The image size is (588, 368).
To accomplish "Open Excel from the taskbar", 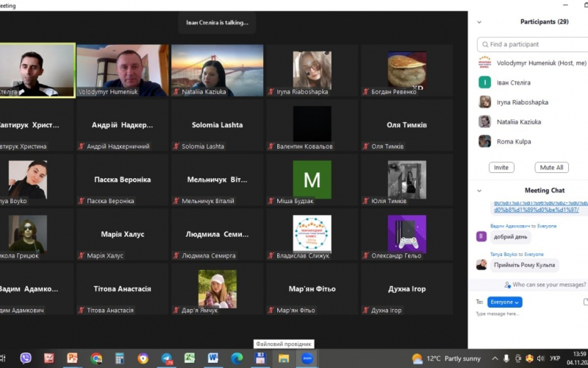I will point(190,358).
